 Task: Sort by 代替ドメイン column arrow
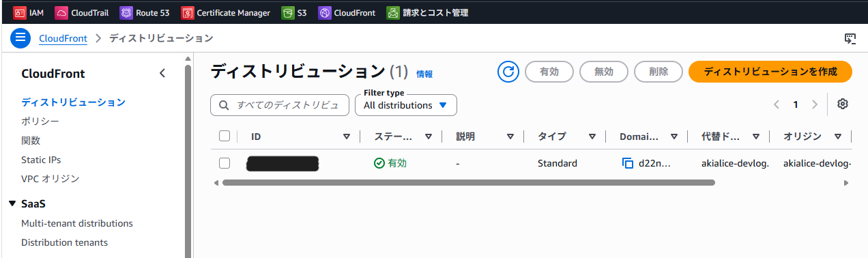(755, 137)
